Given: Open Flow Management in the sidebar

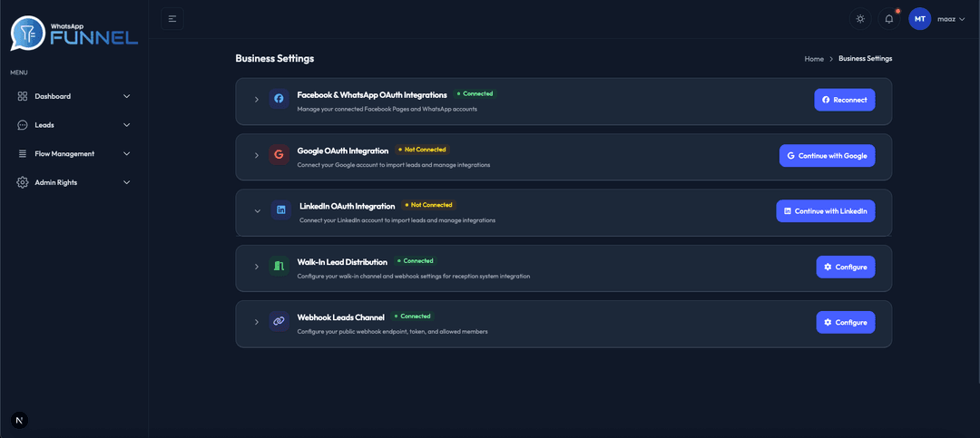Looking at the screenshot, I should 74,153.
